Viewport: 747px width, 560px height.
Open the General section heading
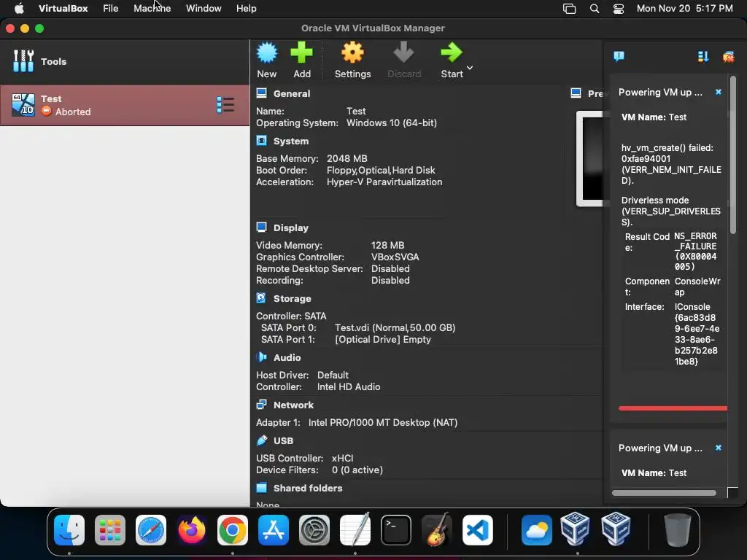point(292,94)
